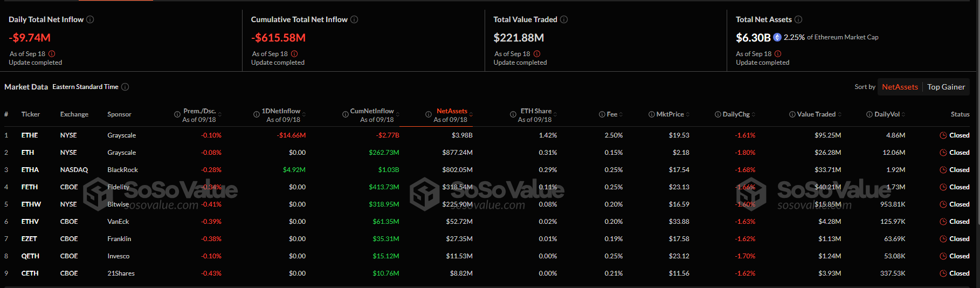
Task: Open info icon beside Total Net Assets
Action: point(798,19)
